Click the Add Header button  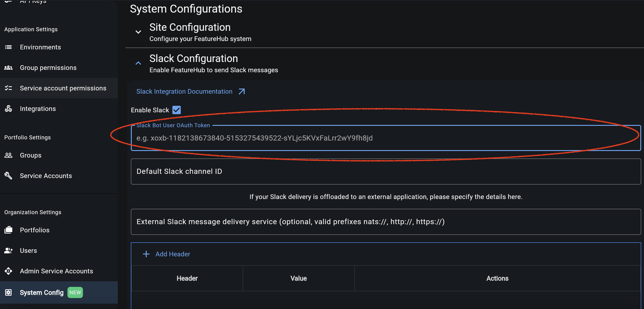point(166,254)
